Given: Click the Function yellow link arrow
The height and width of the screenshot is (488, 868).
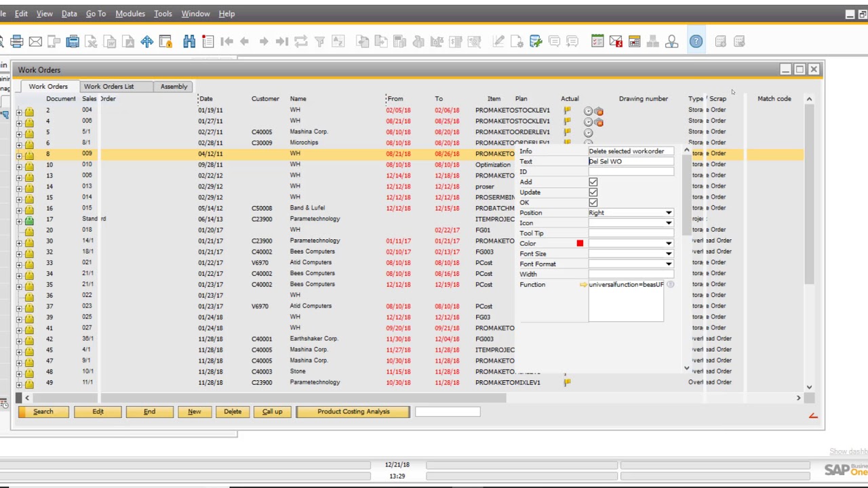Looking at the screenshot, I should [x=583, y=285].
